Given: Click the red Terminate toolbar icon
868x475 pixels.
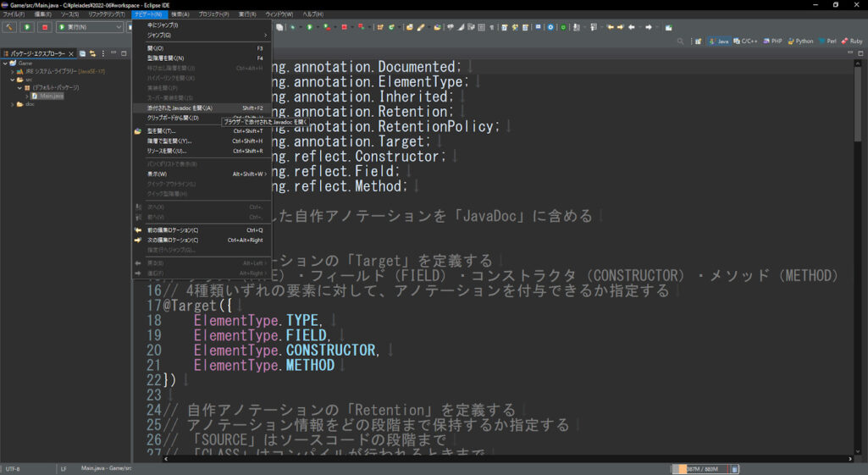Looking at the screenshot, I should click(x=345, y=26).
